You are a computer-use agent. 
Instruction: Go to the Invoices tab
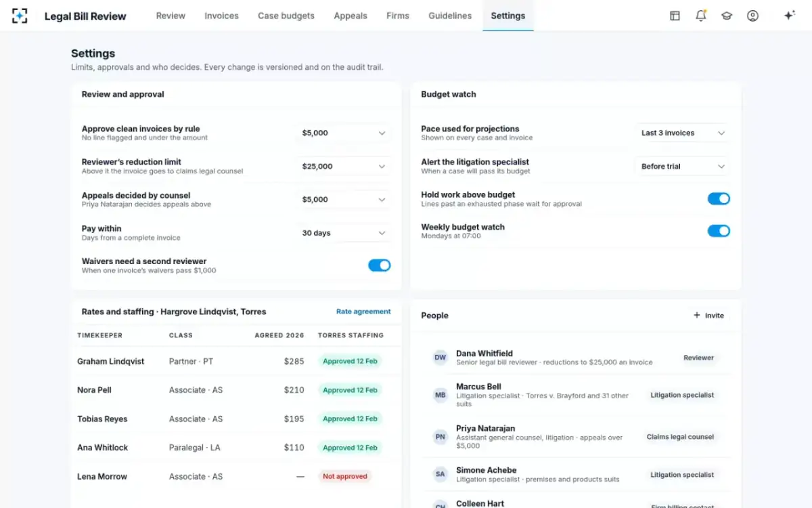click(222, 16)
